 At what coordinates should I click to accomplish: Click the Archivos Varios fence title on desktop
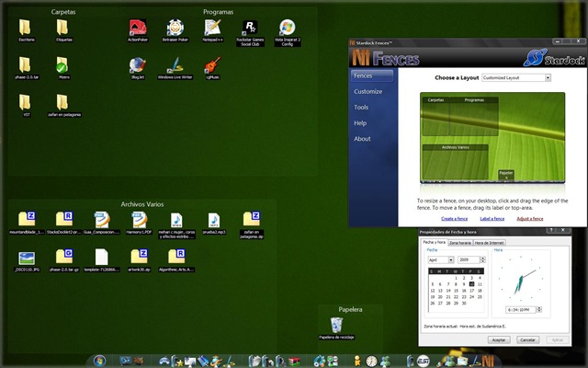(142, 204)
